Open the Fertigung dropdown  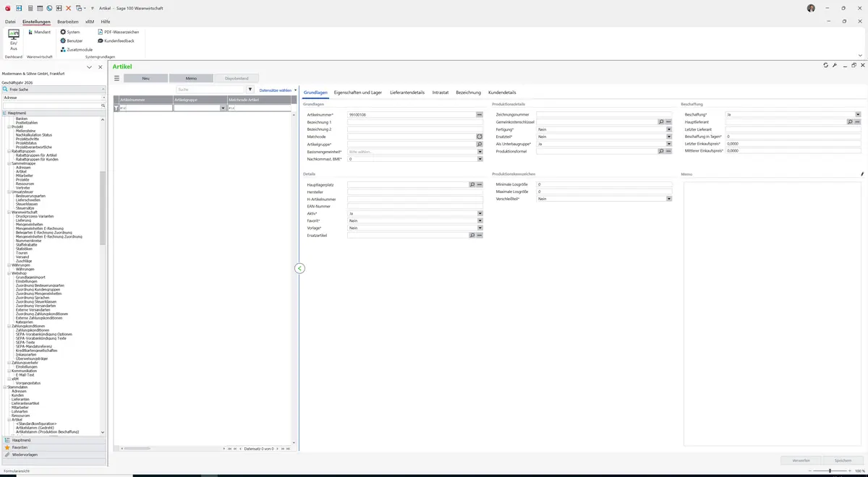(669, 129)
